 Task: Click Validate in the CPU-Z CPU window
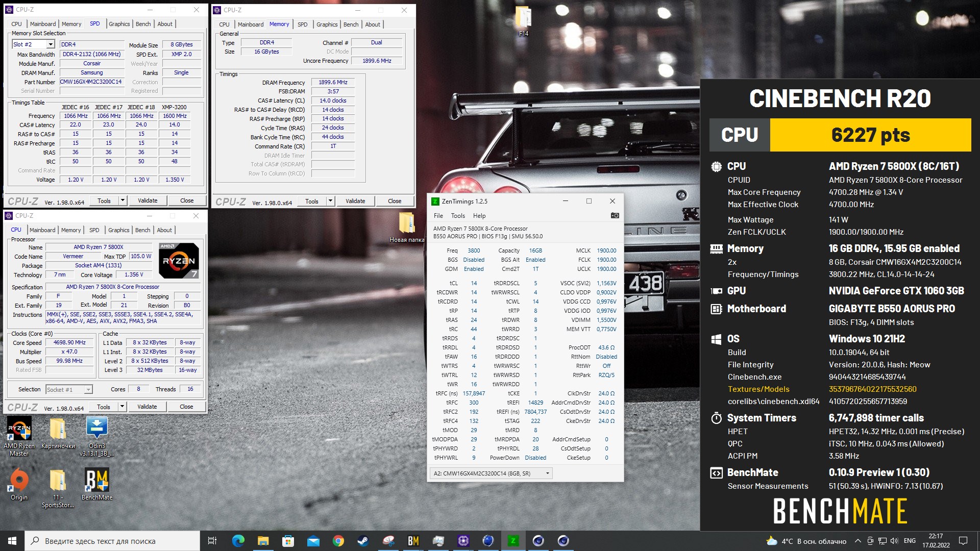tap(147, 407)
